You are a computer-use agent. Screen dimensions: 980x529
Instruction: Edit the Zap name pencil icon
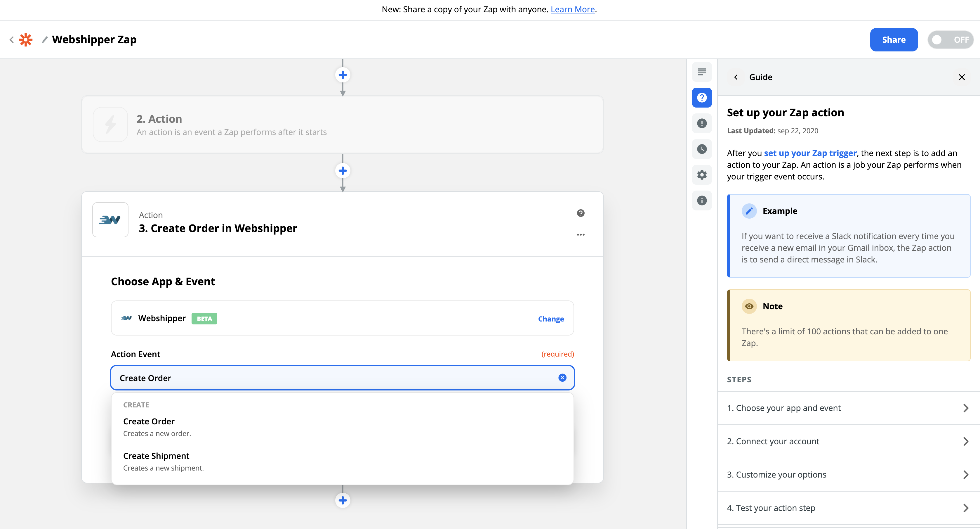[45, 39]
